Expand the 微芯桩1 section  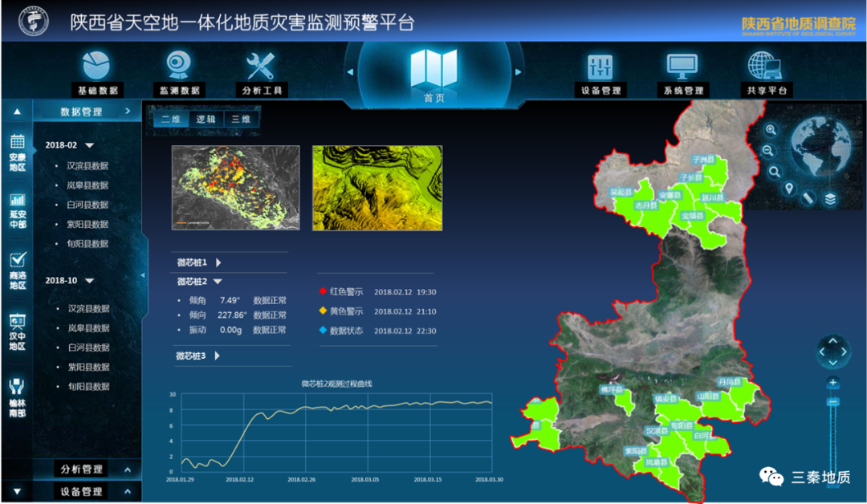pyautogui.click(x=218, y=262)
